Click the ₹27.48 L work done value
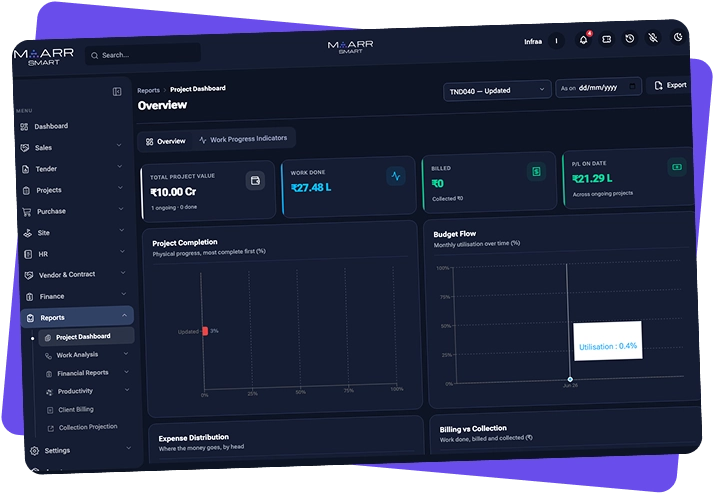Image resolution: width=715 pixels, height=494 pixels. coord(311,187)
